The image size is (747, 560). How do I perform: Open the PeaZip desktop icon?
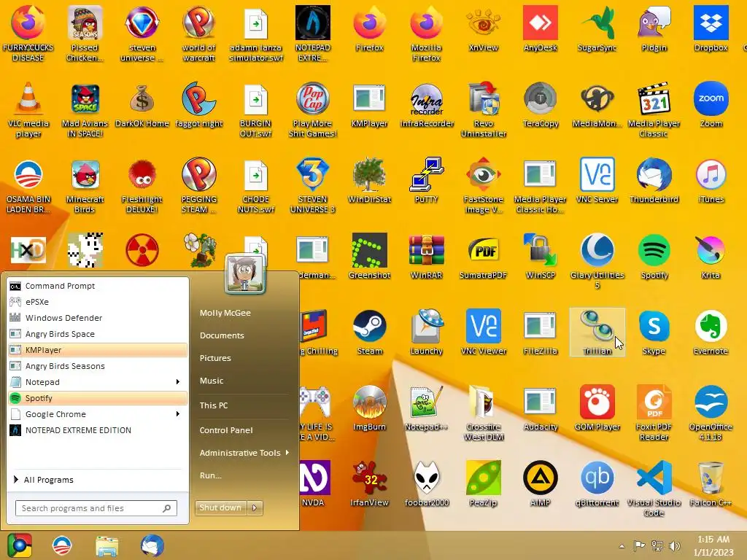coord(483,484)
